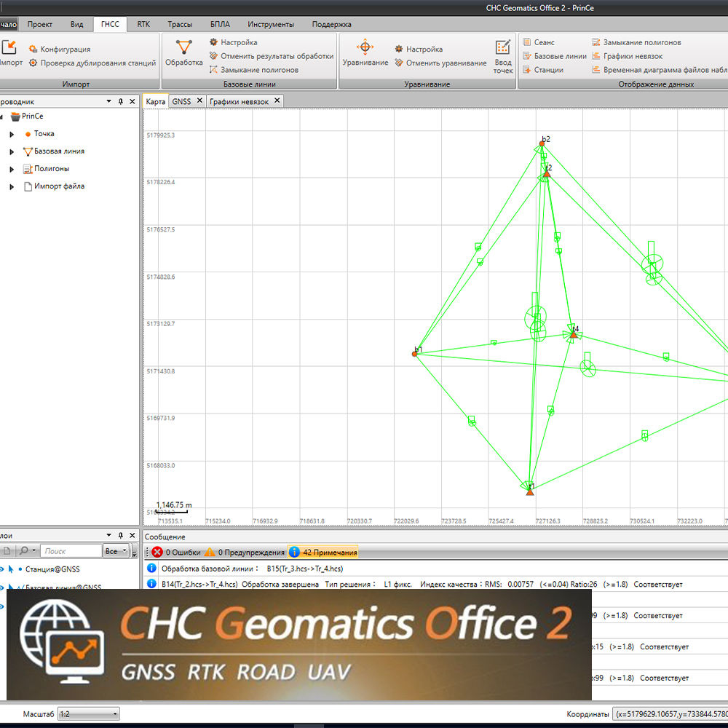Click Отменить результаты обработки
Viewport: 728px width, 728px height.
click(271, 56)
